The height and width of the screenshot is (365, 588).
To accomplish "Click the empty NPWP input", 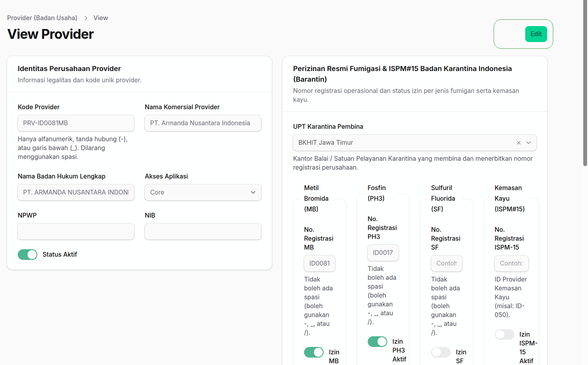I will (x=76, y=231).
